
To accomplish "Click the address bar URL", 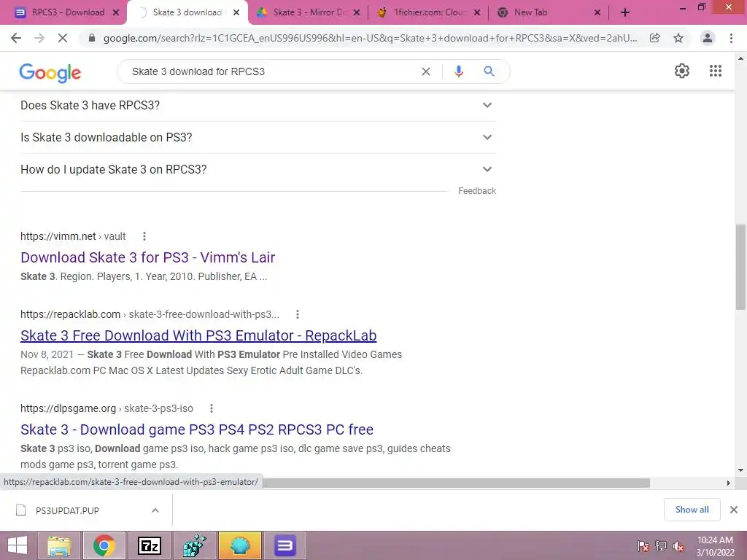I will tap(370, 38).
